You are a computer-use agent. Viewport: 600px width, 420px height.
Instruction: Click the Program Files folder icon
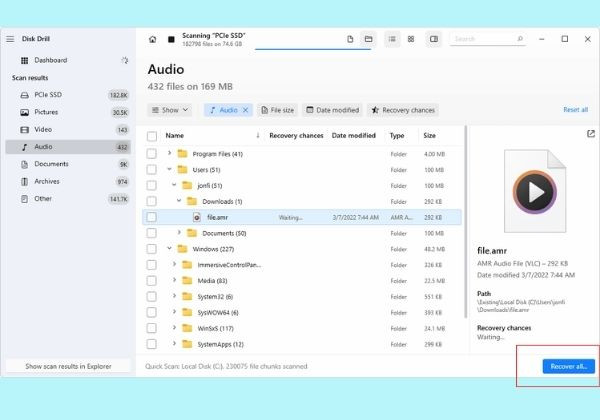click(x=183, y=154)
